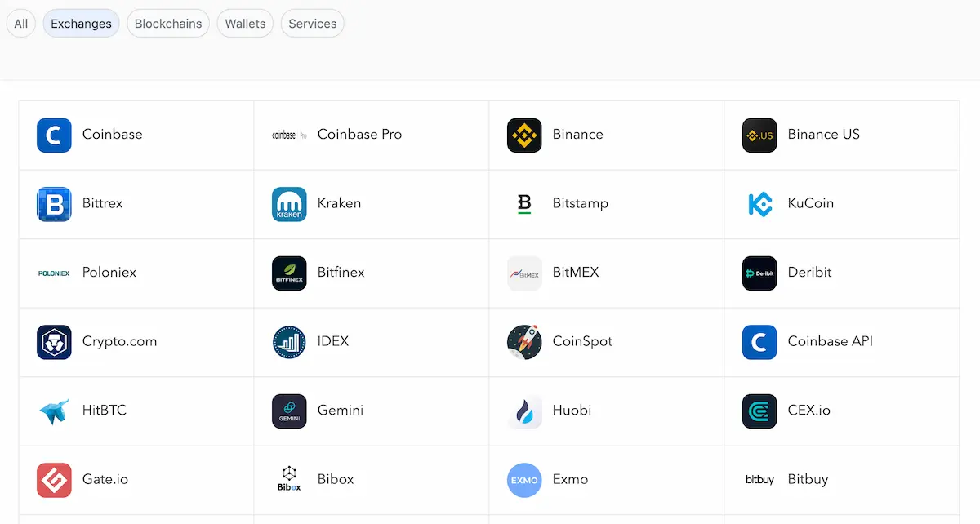Click the KuCoin name text
The width and height of the screenshot is (980, 524).
pos(811,203)
